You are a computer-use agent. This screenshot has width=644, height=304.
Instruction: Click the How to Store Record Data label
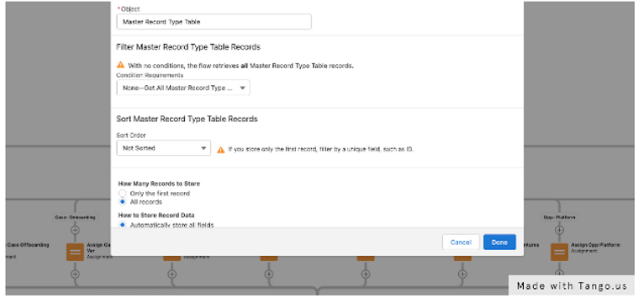point(156,215)
